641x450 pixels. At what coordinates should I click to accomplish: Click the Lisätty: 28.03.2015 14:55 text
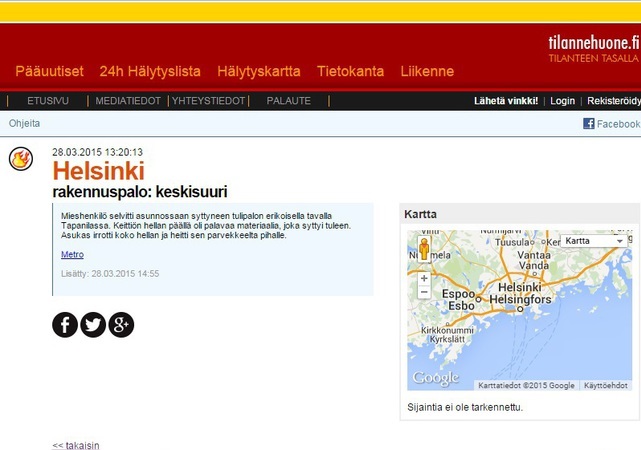coord(110,273)
